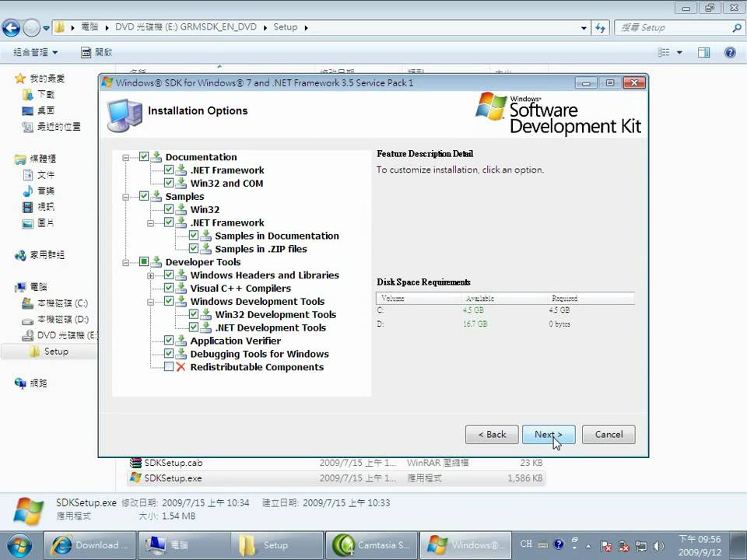Toggle the Explorer preview pane icon
Image resolution: width=747 pixels, height=560 pixels.
[x=703, y=52]
